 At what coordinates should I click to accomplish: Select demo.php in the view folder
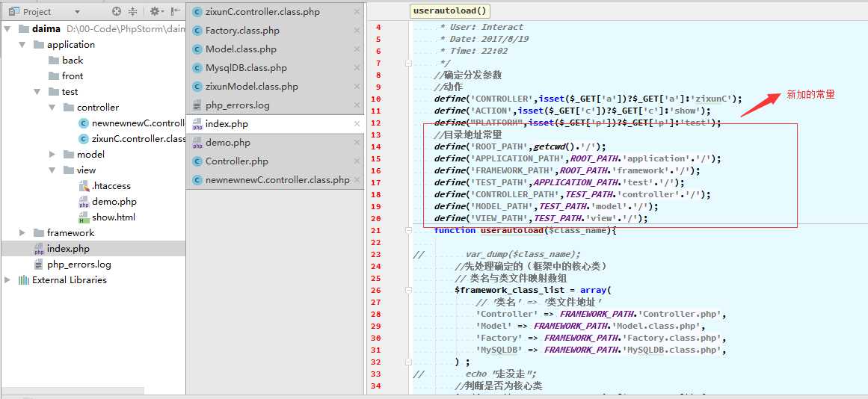click(114, 202)
